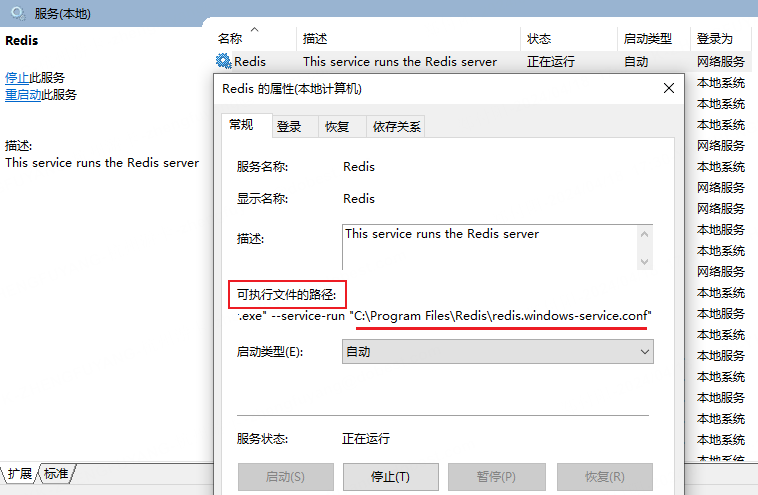Click the 网络服务 cell in Redis row
Screen dimensions: 758x495
(x=720, y=62)
